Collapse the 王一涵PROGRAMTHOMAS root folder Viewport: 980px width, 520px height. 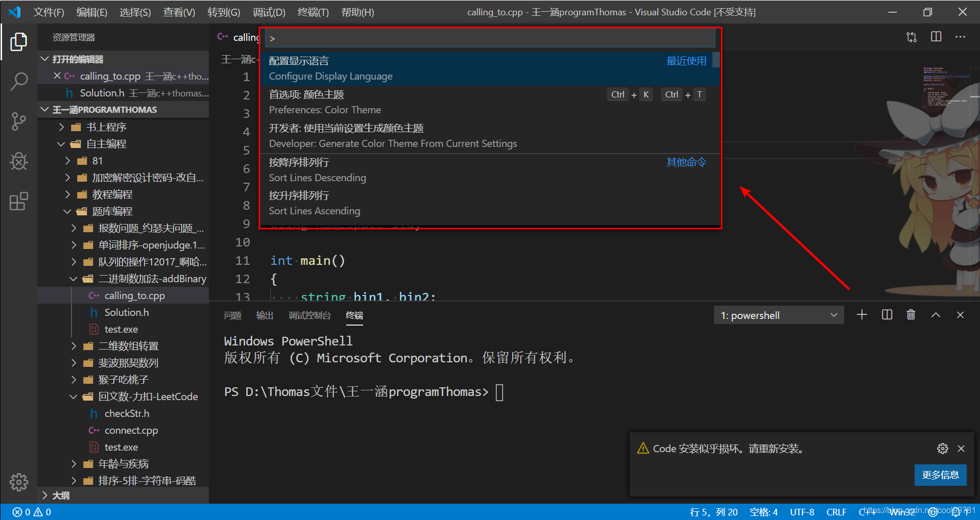pyautogui.click(x=123, y=109)
